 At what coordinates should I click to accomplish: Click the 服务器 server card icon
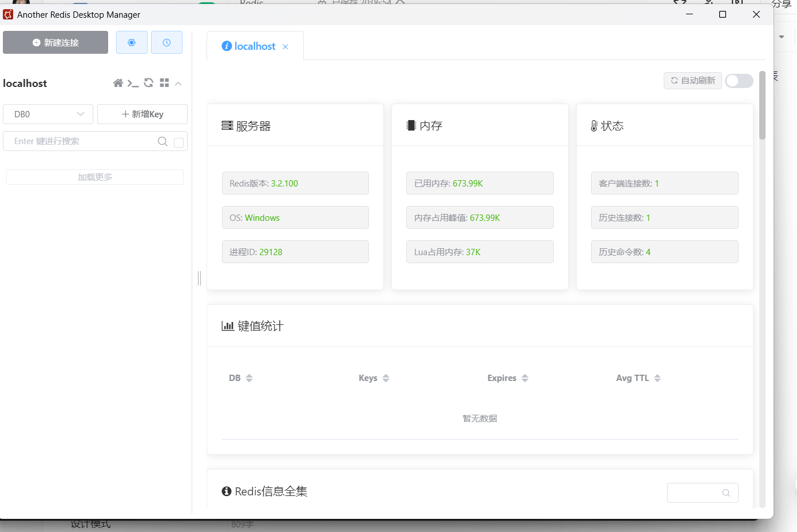pyautogui.click(x=227, y=125)
